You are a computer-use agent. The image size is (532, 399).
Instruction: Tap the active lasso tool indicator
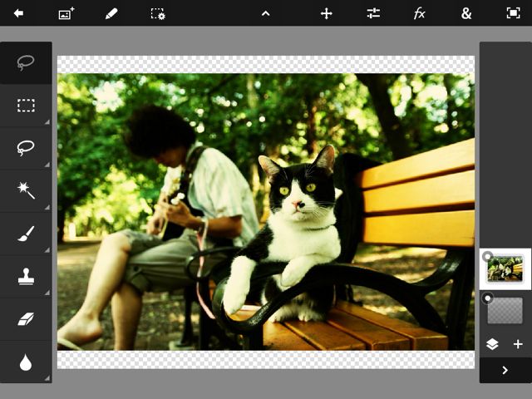26,63
